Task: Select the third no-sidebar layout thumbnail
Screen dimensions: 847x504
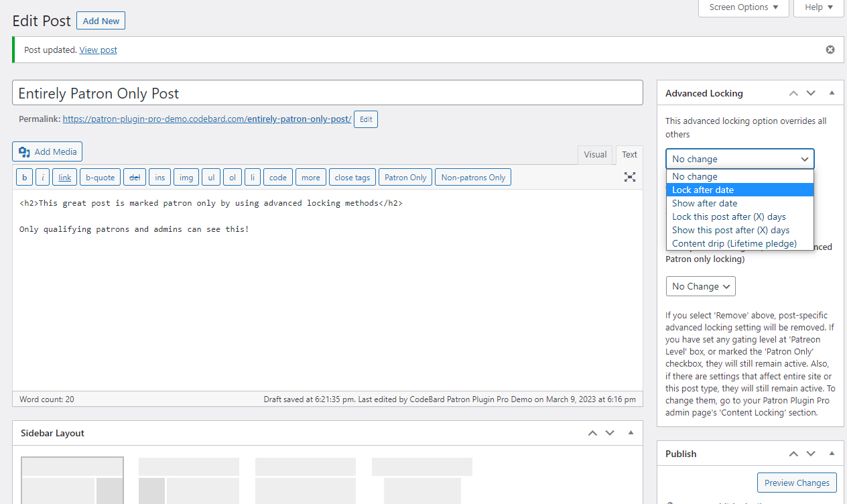Action: 306,481
